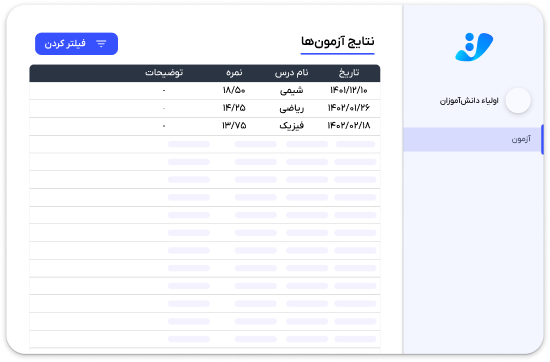Click the فیزیک lesson cell
Viewport: 550px width, 362px height.
pyautogui.click(x=291, y=126)
